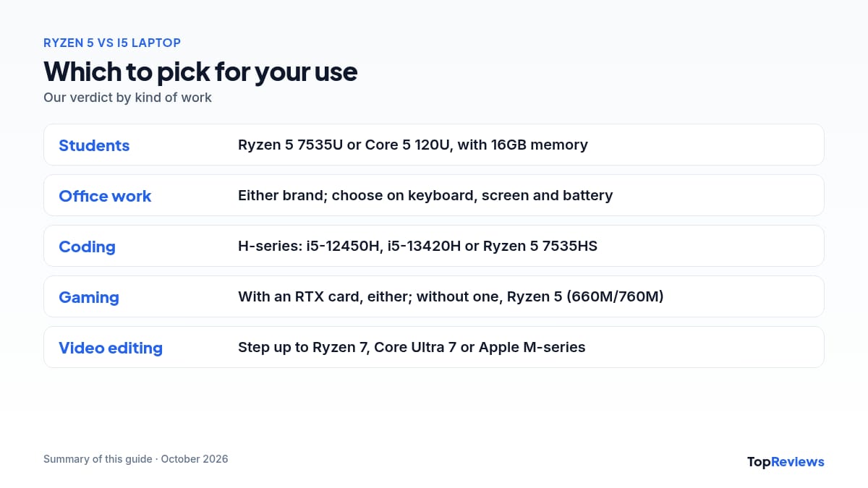Select the 'Coding' row label

87,247
